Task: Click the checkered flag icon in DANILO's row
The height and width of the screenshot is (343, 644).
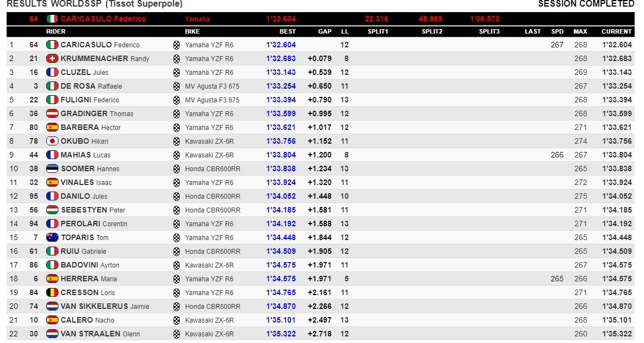Action: (177, 197)
